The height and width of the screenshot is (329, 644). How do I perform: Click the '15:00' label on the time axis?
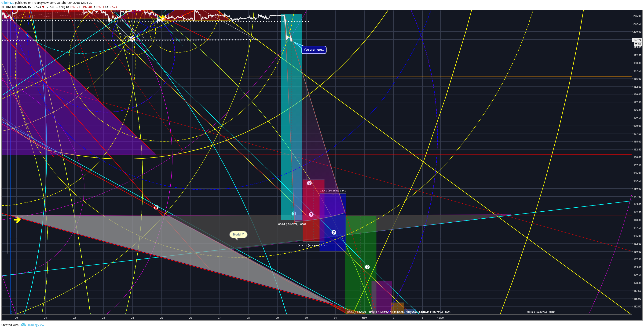(440, 318)
